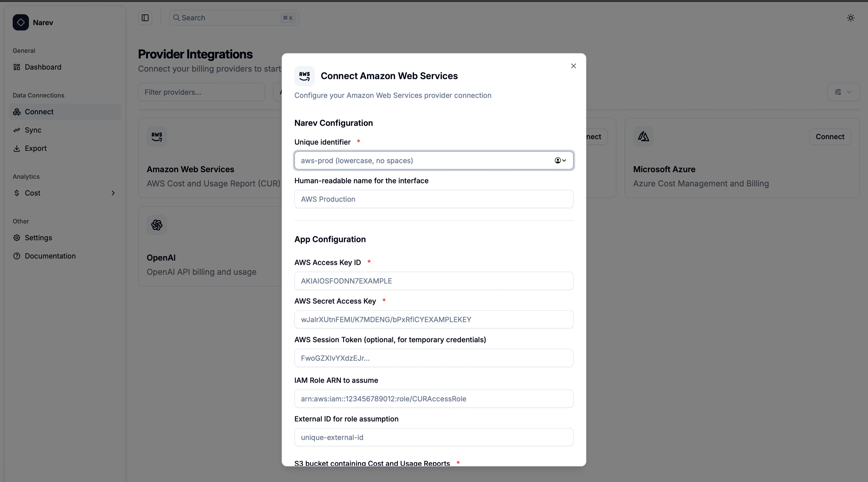868x482 pixels.
Task: Click the Cost dollar icon under Analytics
Action: pyautogui.click(x=17, y=193)
